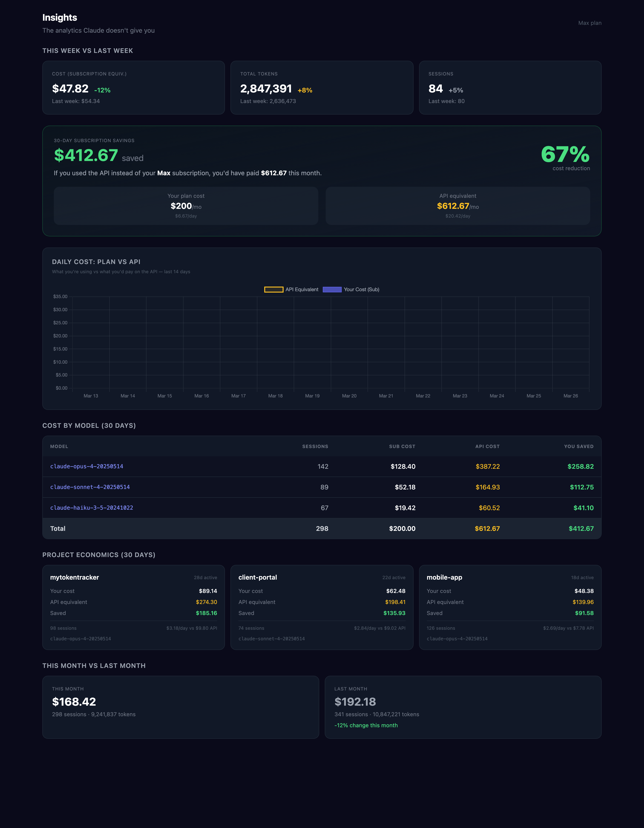The width and height of the screenshot is (644, 828).
Task: Click the $612.67/mo API equivalent value
Action: click(x=457, y=206)
